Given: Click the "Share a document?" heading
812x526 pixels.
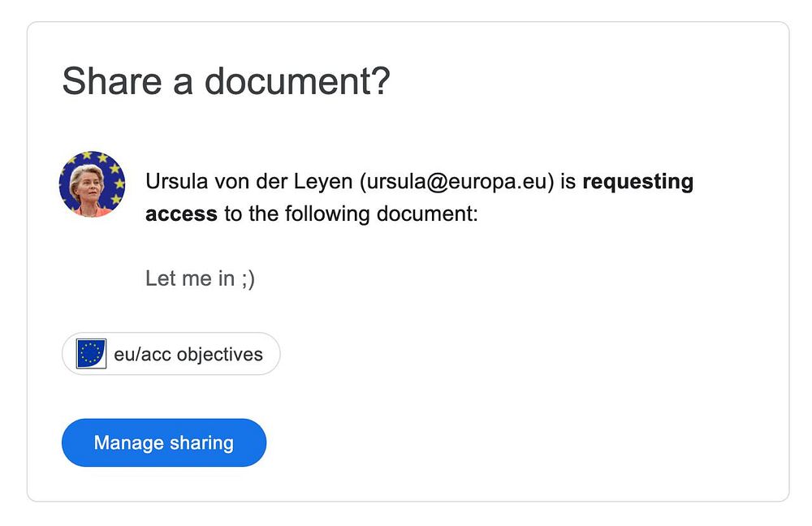Looking at the screenshot, I should [226, 81].
